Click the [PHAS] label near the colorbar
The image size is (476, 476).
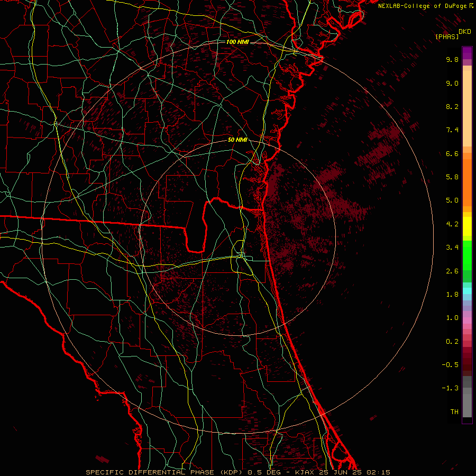[x=447, y=36]
